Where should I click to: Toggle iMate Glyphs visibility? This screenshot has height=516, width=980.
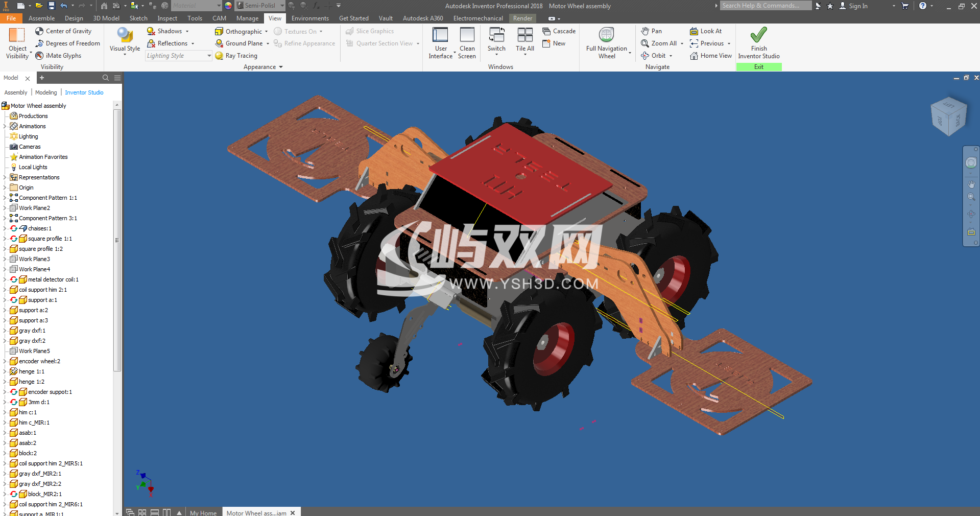[x=58, y=56]
